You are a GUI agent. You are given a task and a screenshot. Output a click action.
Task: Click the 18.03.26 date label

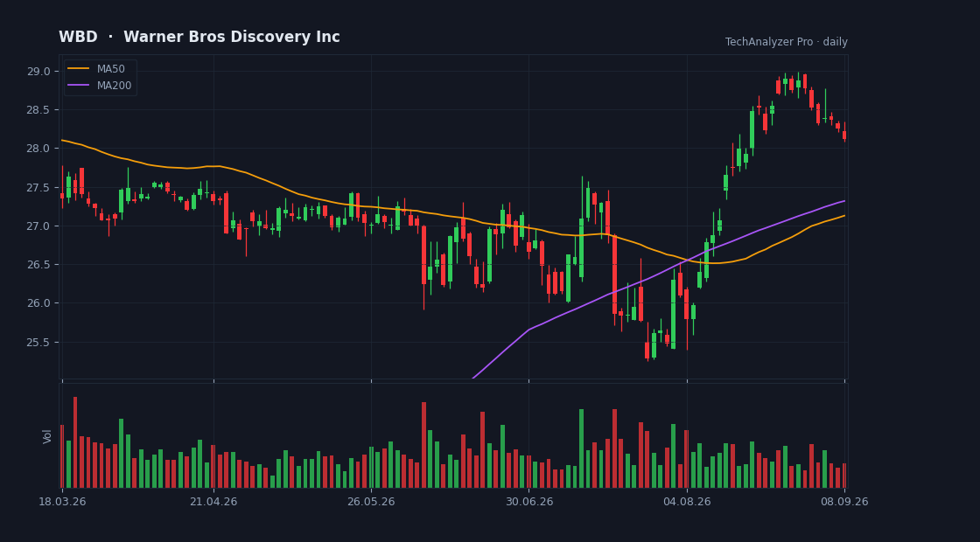coord(62,502)
